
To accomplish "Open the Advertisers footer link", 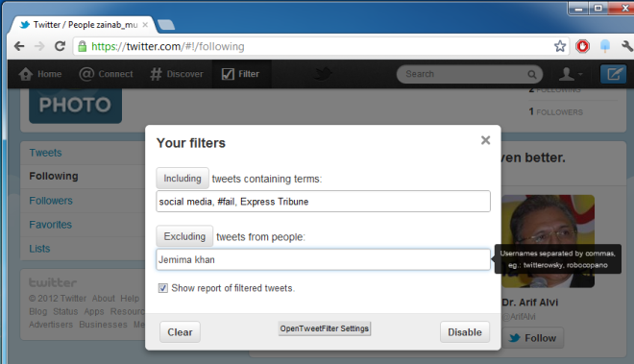I will click(51, 325).
